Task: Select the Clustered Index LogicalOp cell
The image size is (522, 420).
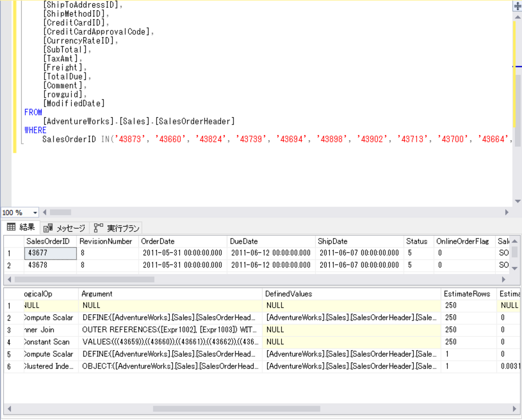Action: pyautogui.click(x=51, y=366)
